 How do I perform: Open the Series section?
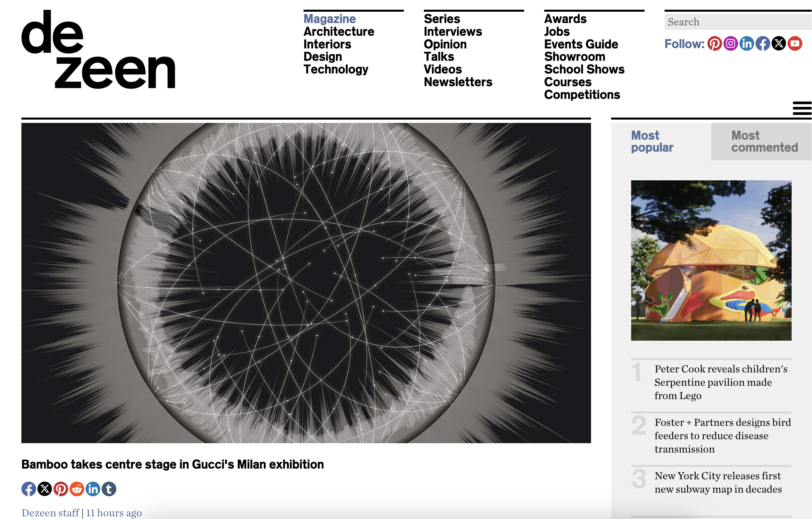tap(442, 19)
